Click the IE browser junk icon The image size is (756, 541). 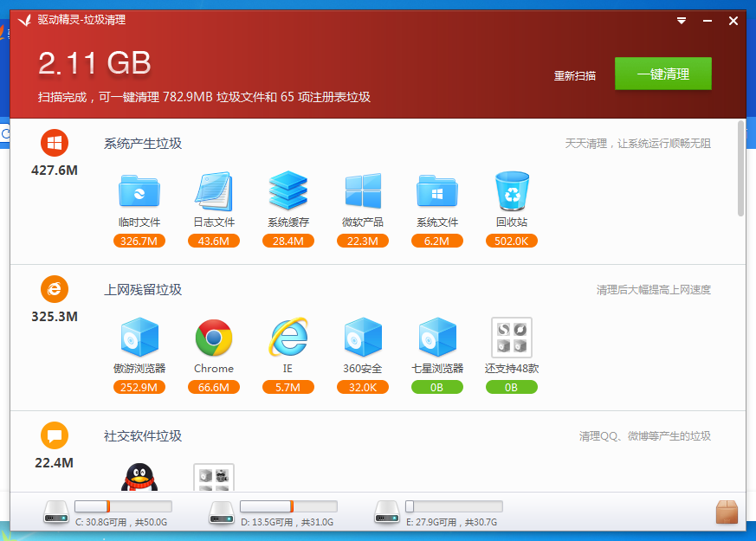(x=288, y=338)
